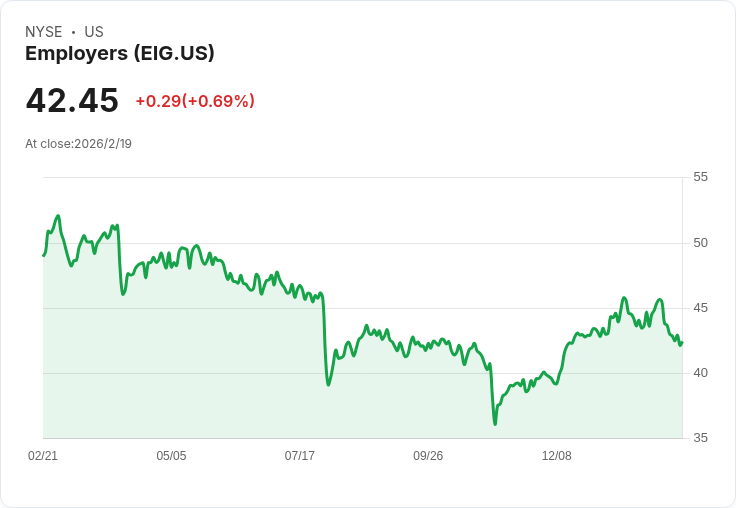
Task: Click the 50 y-axis price label
Action: coord(701,243)
